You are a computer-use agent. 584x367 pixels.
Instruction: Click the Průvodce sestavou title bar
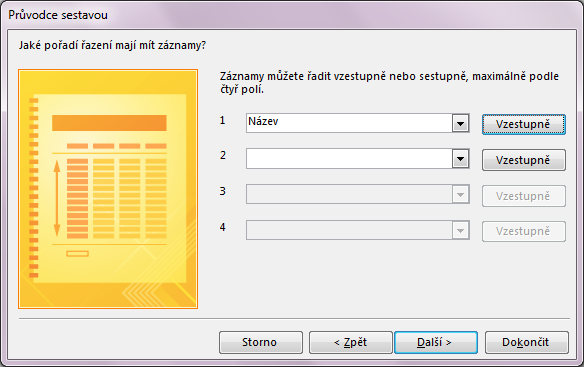pos(292,15)
